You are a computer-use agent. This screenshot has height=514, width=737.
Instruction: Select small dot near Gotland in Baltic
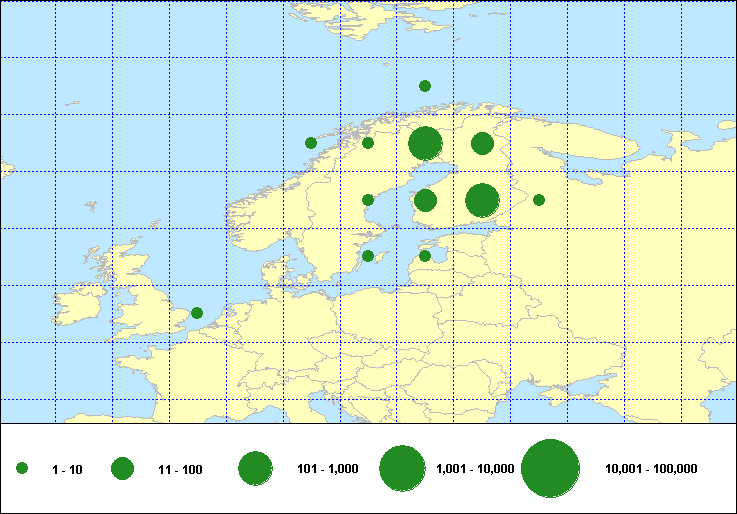[x=368, y=256]
